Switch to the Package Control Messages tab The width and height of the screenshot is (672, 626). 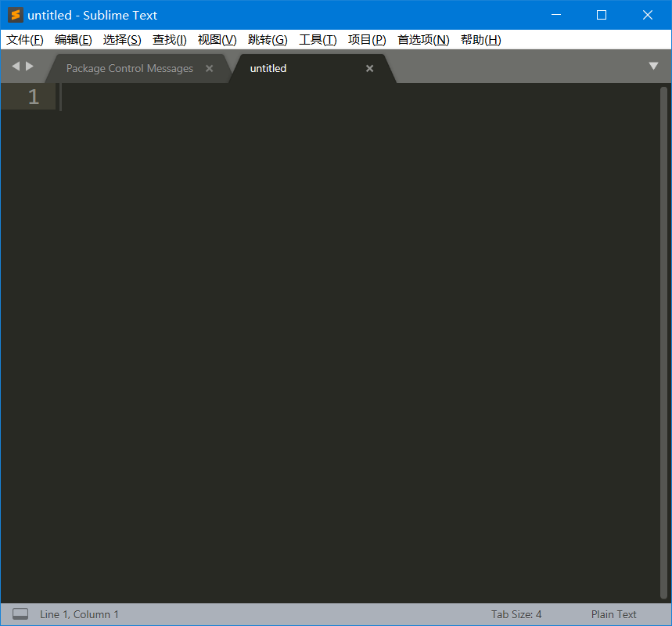coord(129,68)
